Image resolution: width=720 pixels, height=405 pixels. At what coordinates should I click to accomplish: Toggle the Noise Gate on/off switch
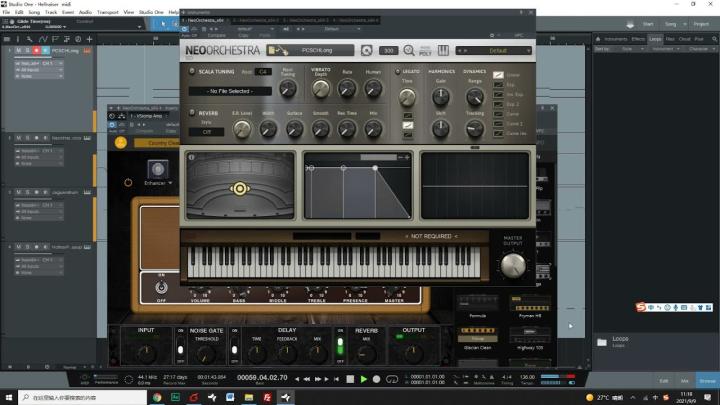click(x=181, y=347)
